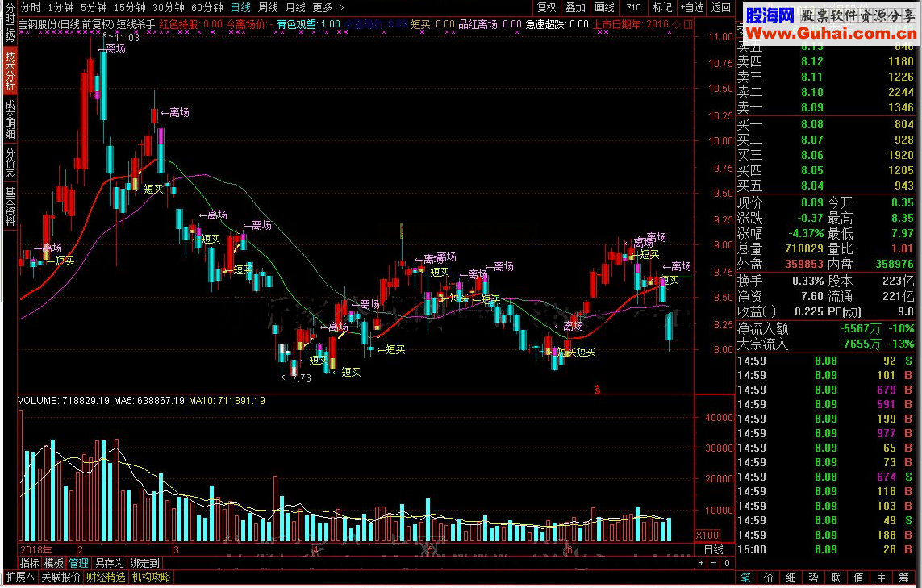The height and width of the screenshot is (588, 922).
Task: Select the 细 detail tab
Action: click(791, 578)
